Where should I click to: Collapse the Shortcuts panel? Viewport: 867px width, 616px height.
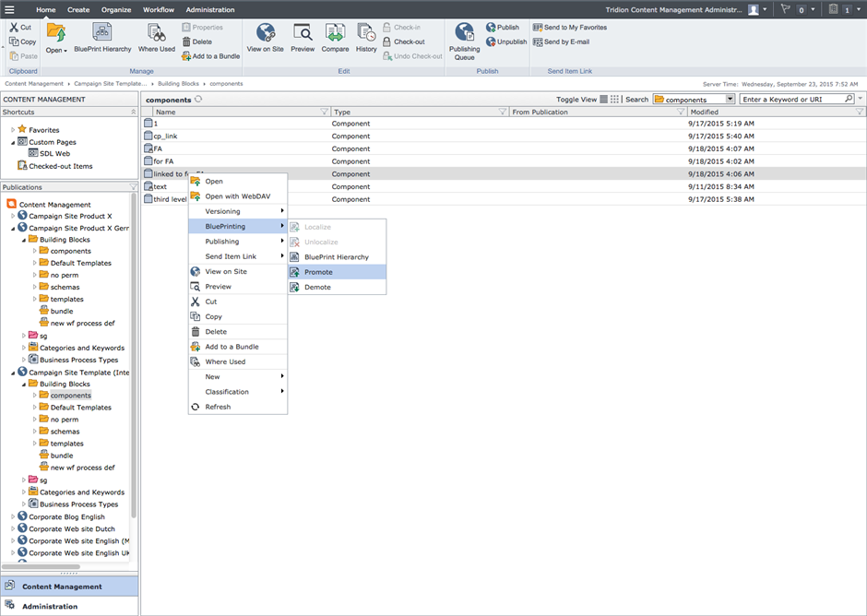(133, 112)
